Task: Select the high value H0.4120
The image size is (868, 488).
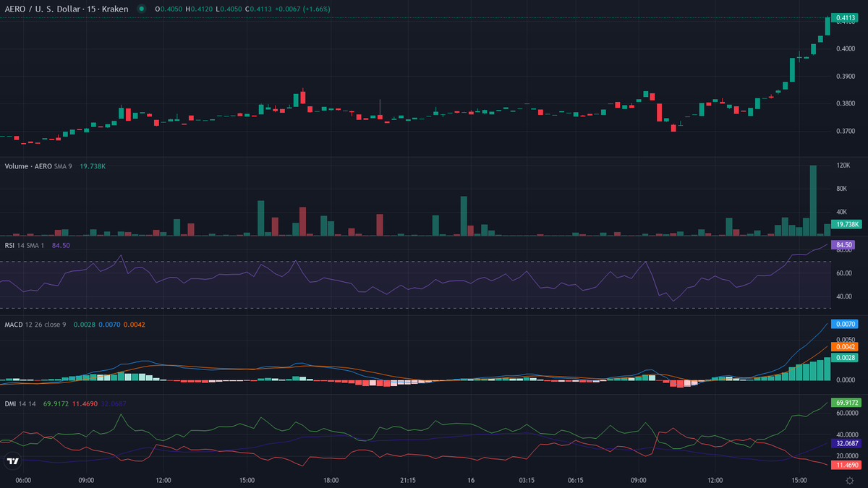Action: point(199,9)
